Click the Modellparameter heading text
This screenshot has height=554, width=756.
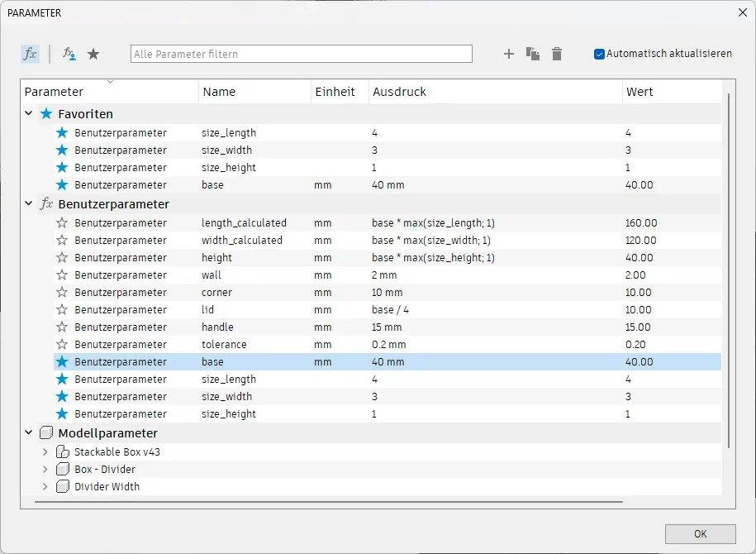107,433
